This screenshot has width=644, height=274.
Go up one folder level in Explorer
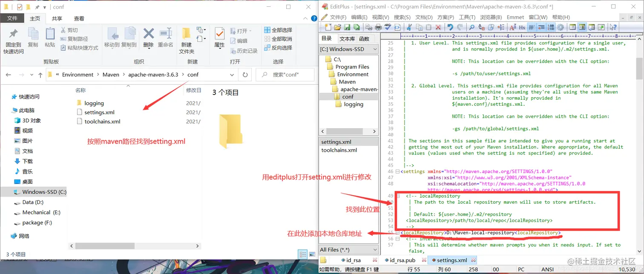40,75
